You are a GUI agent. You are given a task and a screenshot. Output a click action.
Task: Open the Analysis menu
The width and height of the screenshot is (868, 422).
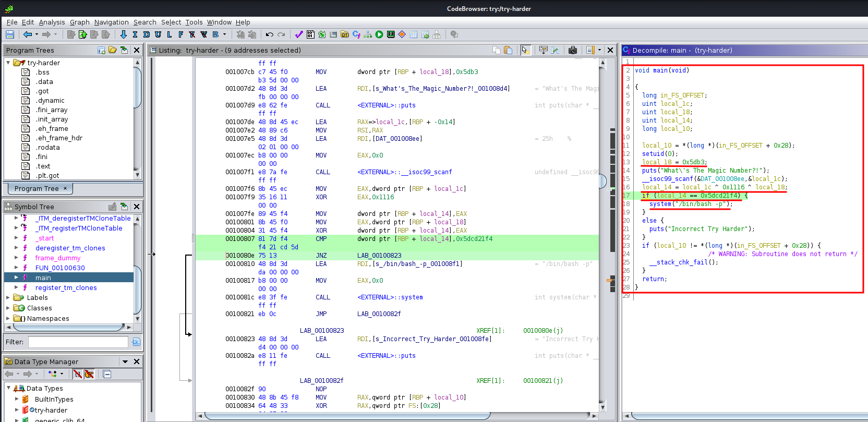tap(52, 22)
